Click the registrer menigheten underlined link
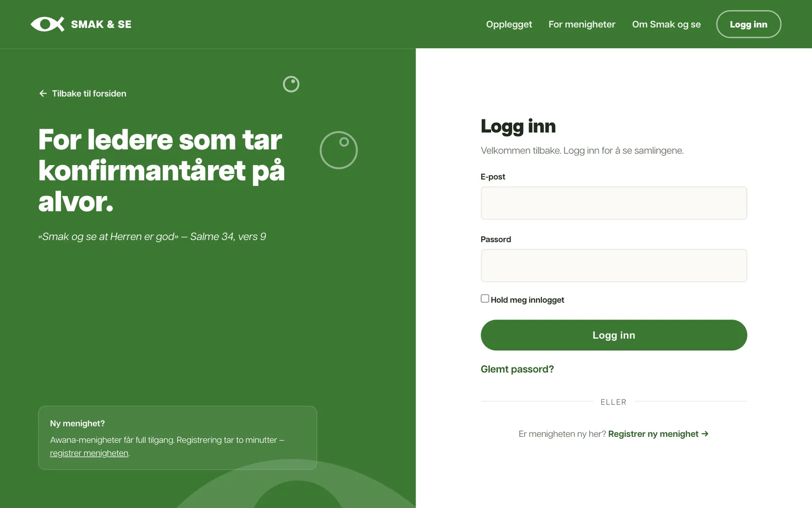 point(89,453)
